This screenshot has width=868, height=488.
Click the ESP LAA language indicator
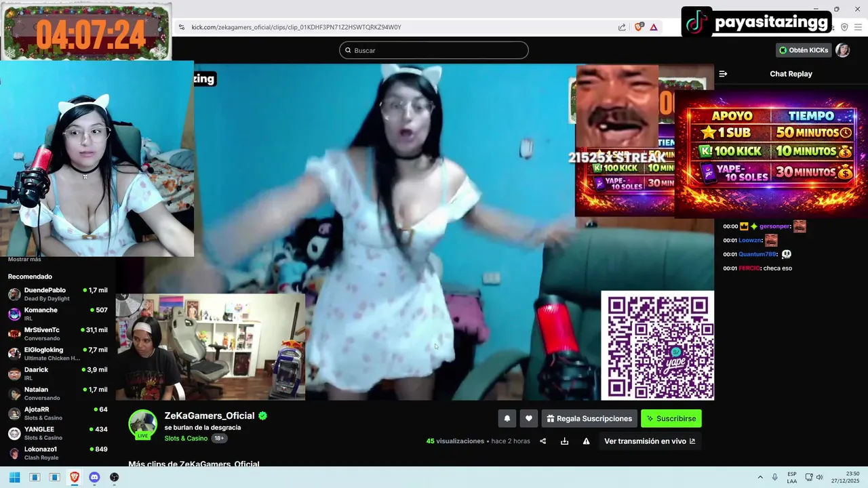(x=792, y=477)
